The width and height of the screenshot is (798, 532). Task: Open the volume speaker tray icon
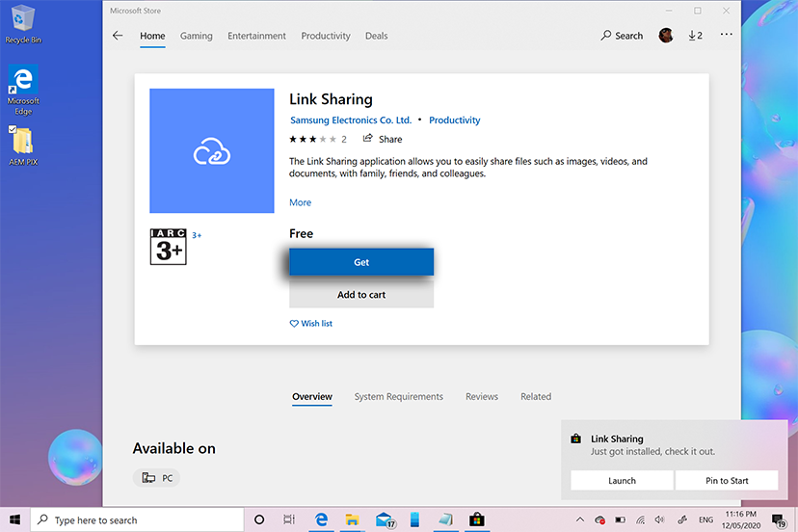(x=659, y=519)
